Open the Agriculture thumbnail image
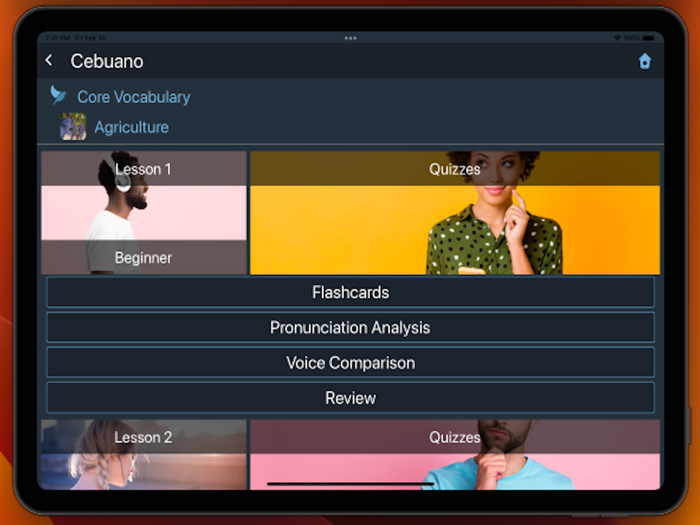 coord(73,126)
